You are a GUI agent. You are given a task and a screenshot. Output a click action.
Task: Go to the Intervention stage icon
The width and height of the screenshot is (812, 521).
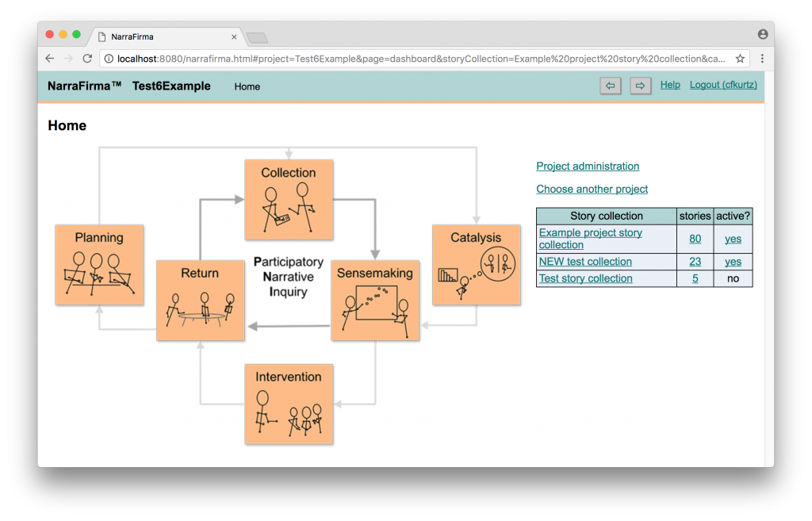point(289,404)
